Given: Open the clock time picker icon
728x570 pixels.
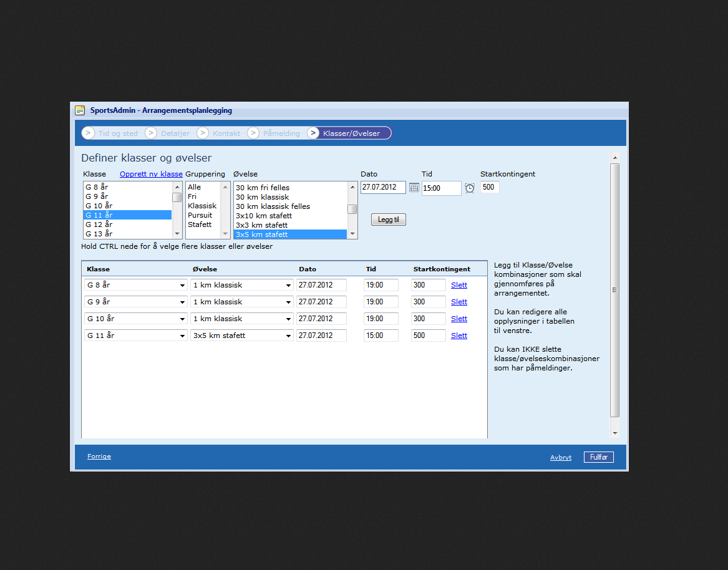Looking at the screenshot, I should (x=470, y=188).
